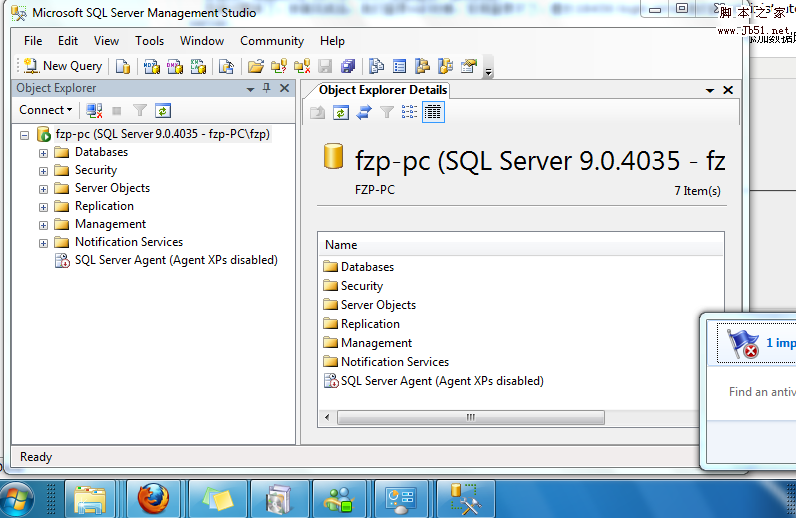This screenshot has height=518, width=796.
Task: Click the Analysis Services XMLA Query icon
Action: (198, 66)
